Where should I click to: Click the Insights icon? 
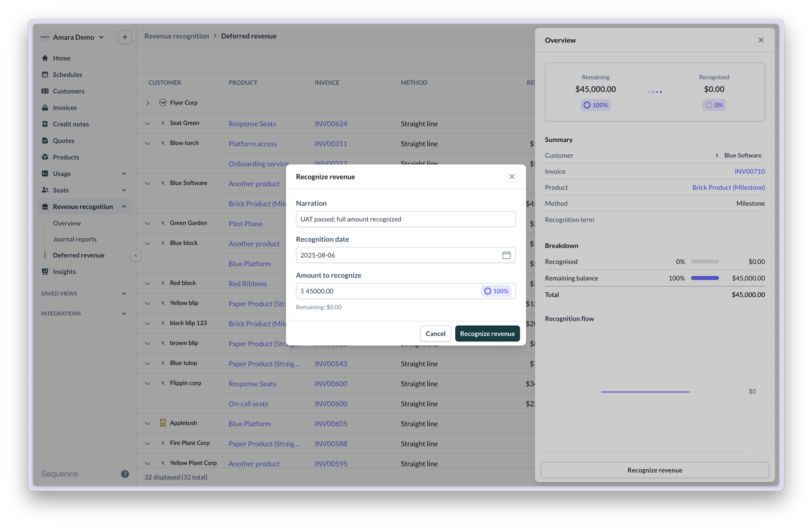[x=45, y=271]
